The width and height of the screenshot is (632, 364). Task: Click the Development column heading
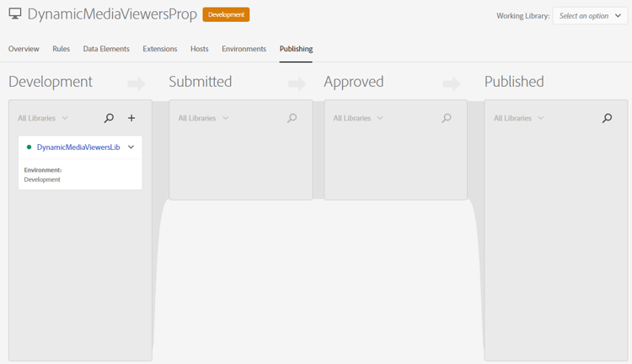pyautogui.click(x=51, y=82)
